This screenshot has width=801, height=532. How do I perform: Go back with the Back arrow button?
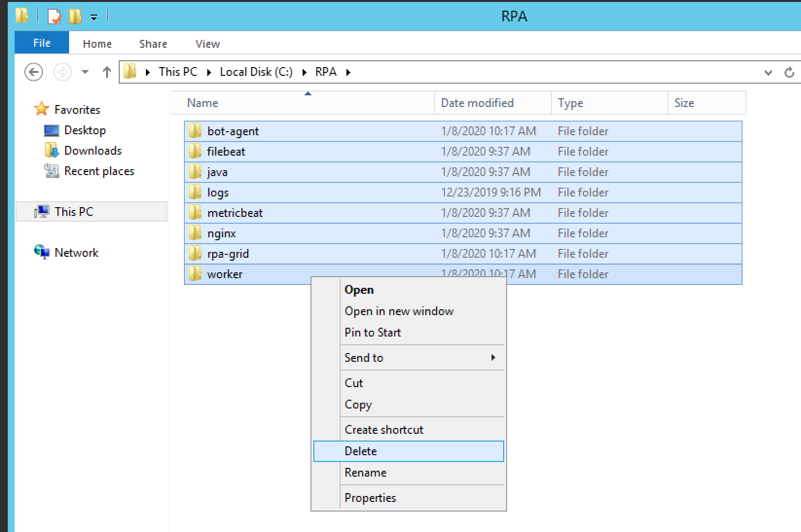click(x=34, y=72)
